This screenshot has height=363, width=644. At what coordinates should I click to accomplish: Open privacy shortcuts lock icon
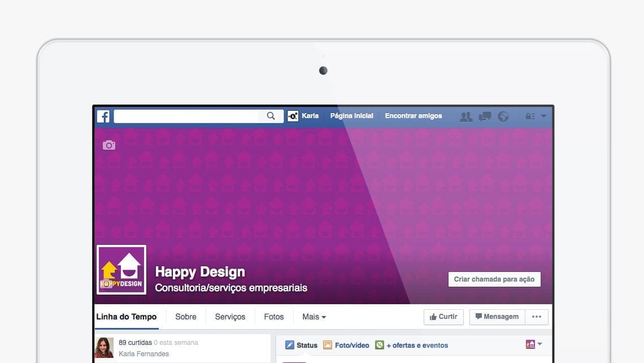[530, 116]
